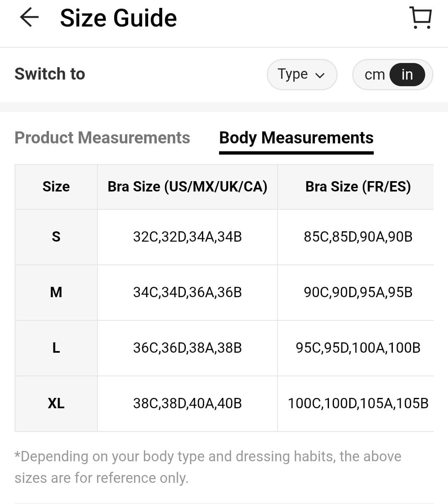Screen dimensions: 448x504
Task: Select the M size row label
Action: click(56, 292)
